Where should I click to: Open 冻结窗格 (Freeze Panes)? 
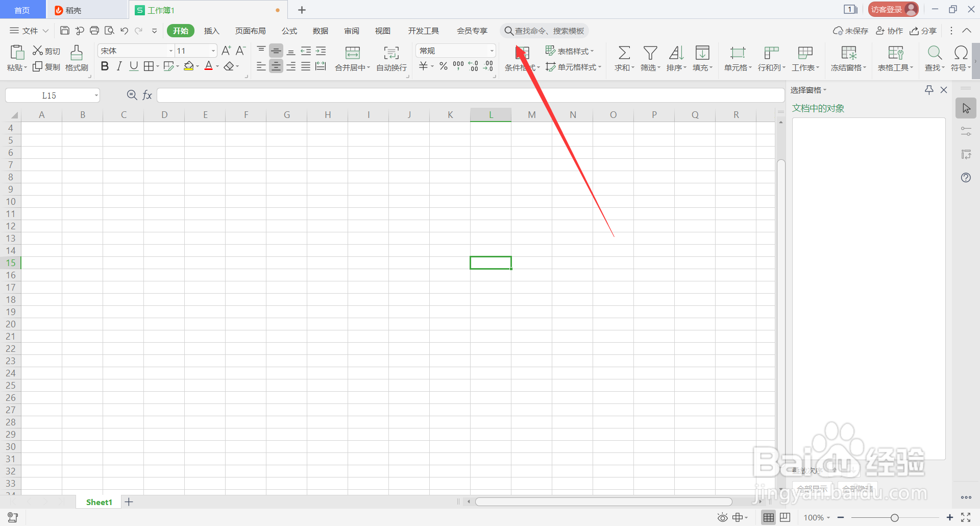(x=848, y=58)
